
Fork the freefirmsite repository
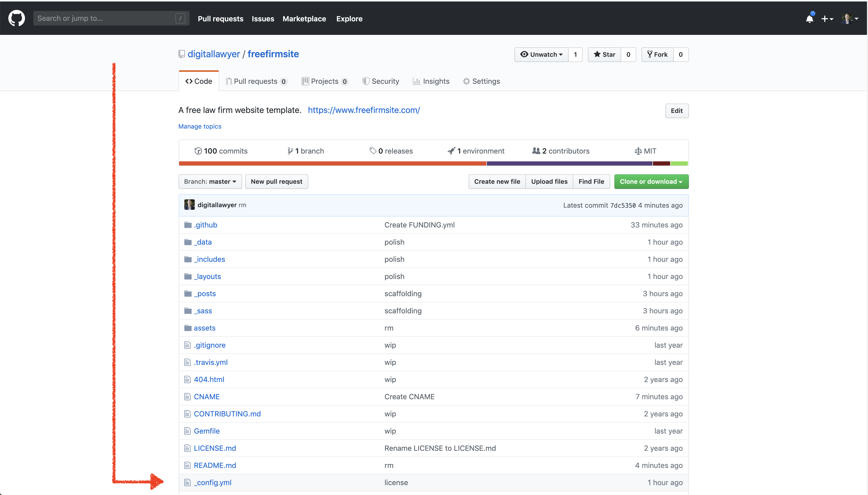coord(657,54)
